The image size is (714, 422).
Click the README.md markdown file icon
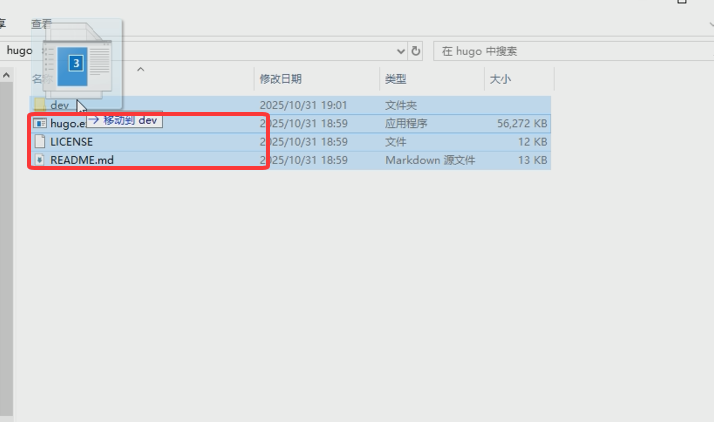click(40, 160)
